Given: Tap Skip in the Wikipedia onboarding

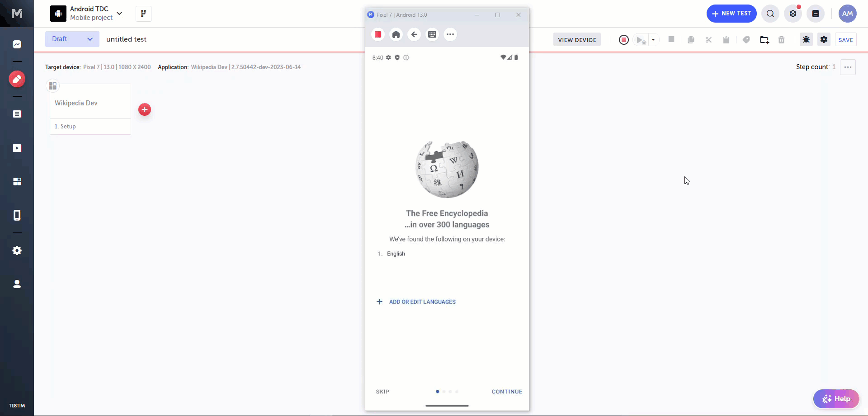Looking at the screenshot, I should tap(382, 392).
